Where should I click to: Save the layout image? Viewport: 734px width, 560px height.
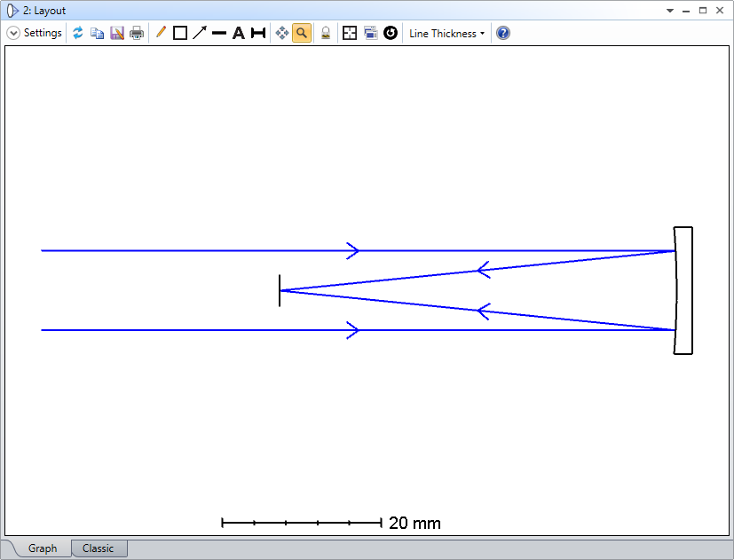click(117, 33)
